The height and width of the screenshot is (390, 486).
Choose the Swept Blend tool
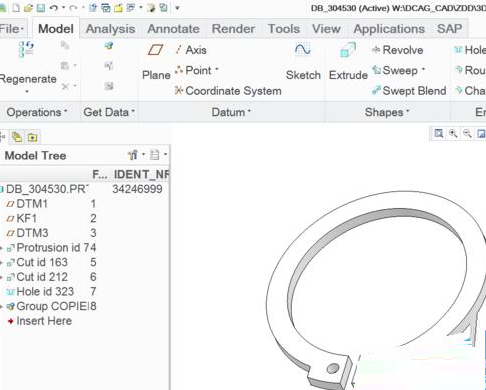[409, 91]
